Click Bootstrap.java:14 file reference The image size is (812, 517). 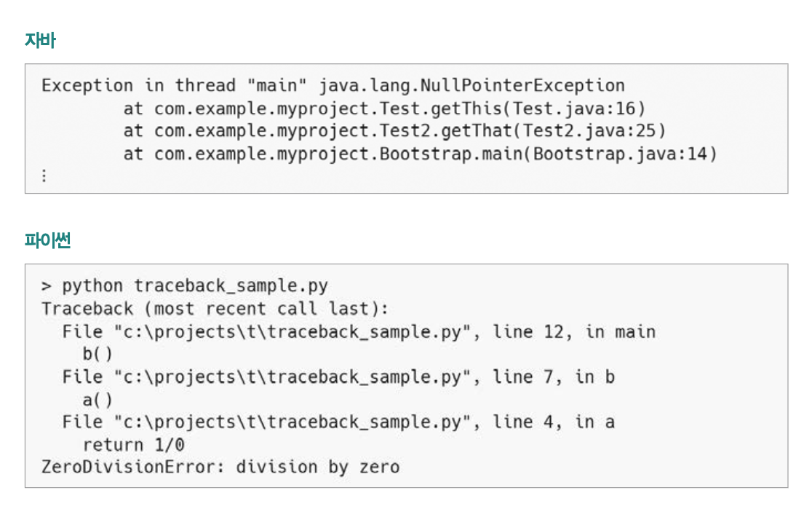(621, 154)
